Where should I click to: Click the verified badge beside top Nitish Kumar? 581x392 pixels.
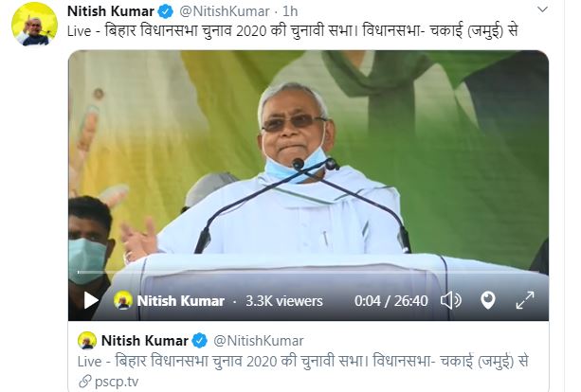click(165, 11)
